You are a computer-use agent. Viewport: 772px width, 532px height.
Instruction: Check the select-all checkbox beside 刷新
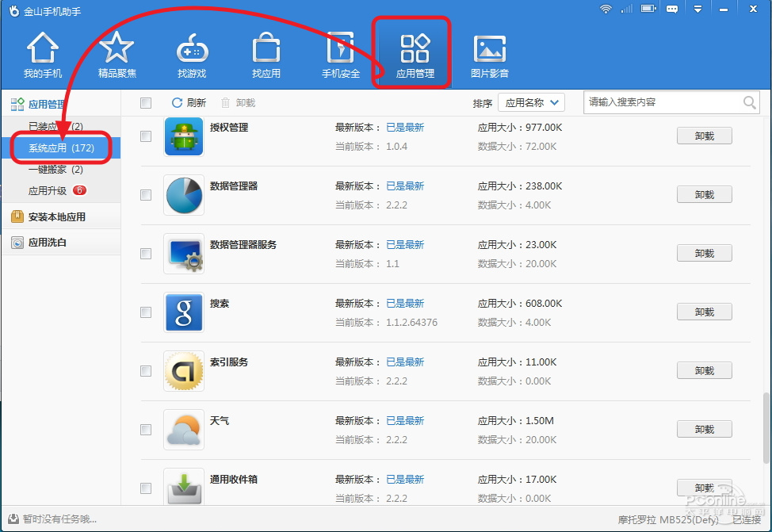point(146,103)
